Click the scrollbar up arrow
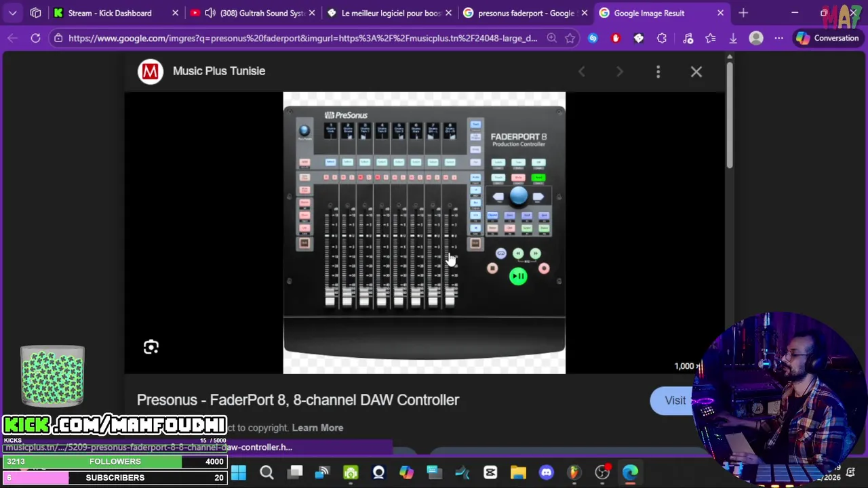This screenshot has width=868, height=488. coord(730,58)
